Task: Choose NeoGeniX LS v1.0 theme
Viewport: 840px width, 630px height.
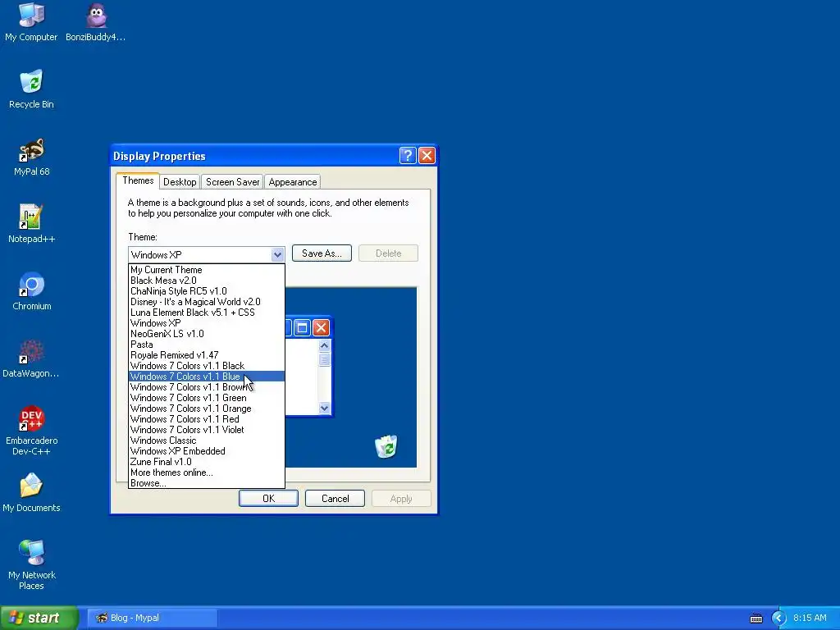Action: point(206,334)
